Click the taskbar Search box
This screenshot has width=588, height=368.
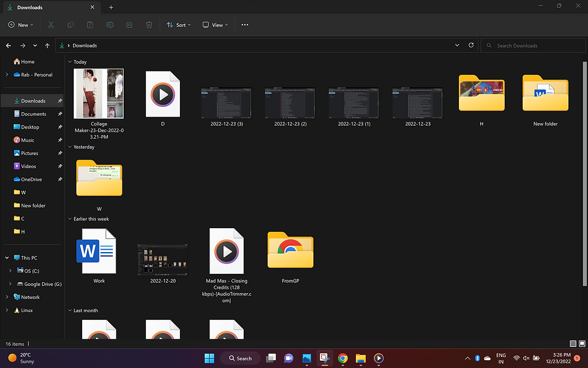[240, 358]
